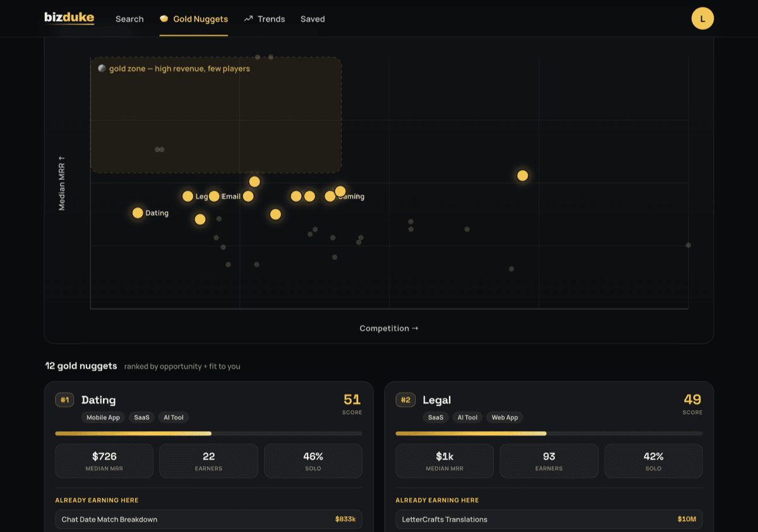Click the Dating score value 51
This screenshot has height=532, width=758.
tap(352, 399)
